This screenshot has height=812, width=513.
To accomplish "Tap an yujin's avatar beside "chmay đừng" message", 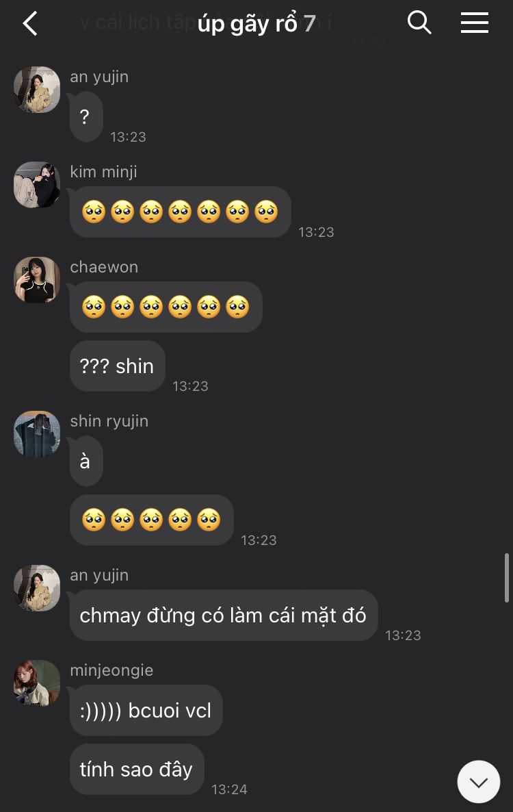I will click(x=37, y=588).
